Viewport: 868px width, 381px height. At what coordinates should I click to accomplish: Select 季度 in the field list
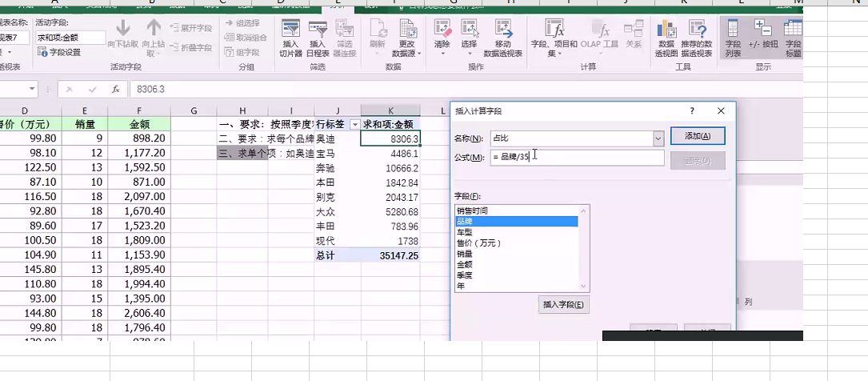point(517,275)
